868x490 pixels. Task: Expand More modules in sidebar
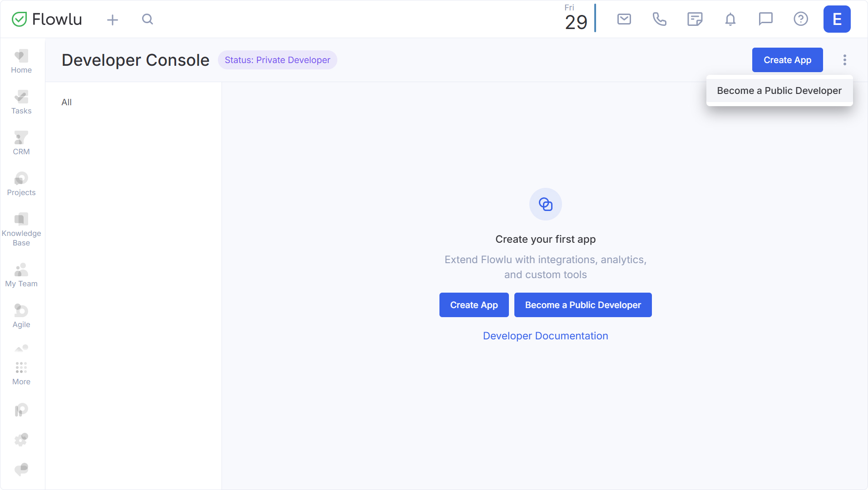point(21,373)
